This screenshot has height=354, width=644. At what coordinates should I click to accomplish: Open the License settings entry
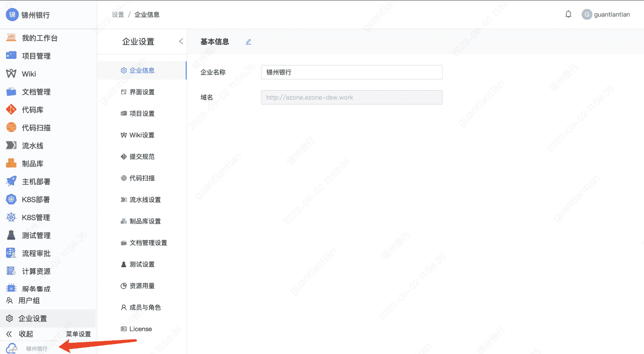pyautogui.click(x=140, y=328)
